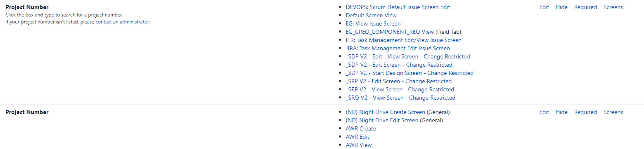Open JIRA: Task Management Edit Issue Screen
The width and height of the screenshot is (644, 149).
(398, 48)
